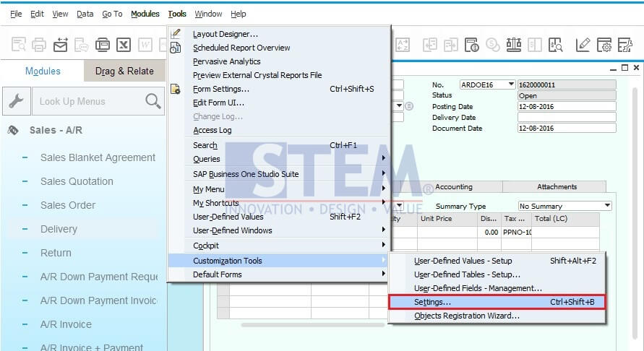This screenshot has height=351, width=644.
Task: Open the ARDOE16 series dropdown
Action: click(x=511, y=84)
